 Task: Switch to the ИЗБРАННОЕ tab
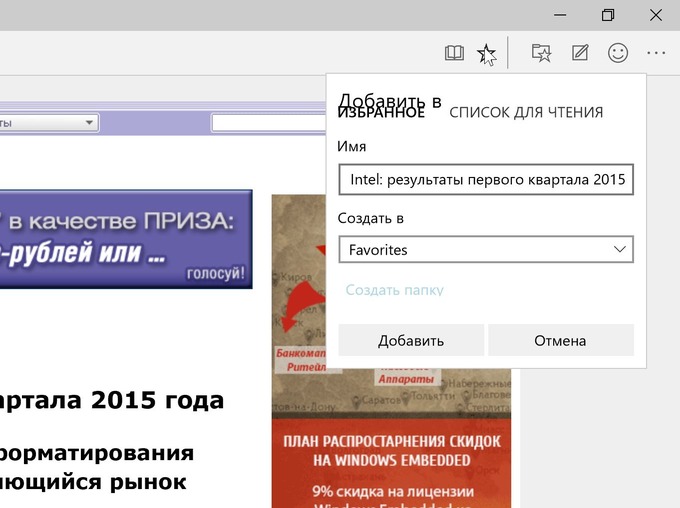(381, 112)
